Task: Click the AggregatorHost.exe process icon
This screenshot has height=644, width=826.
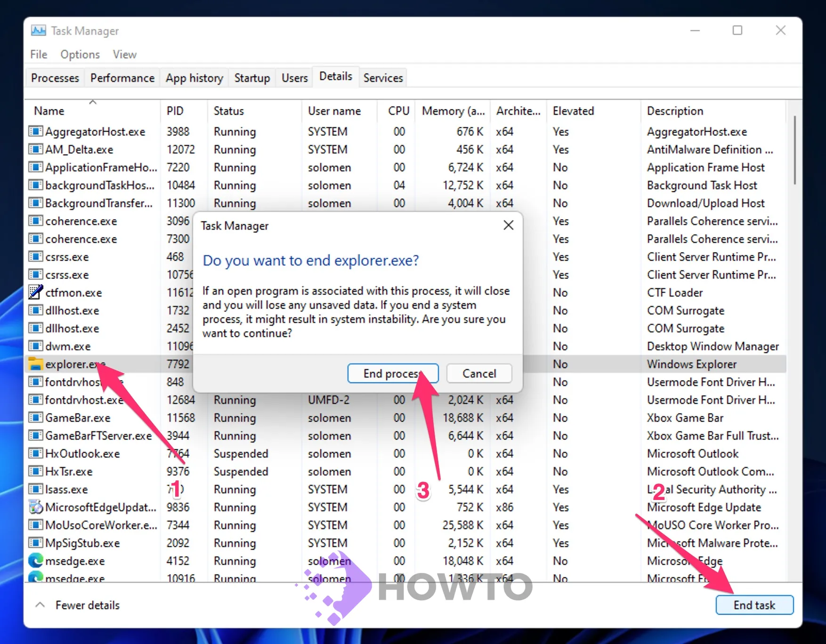Action: 36,131
